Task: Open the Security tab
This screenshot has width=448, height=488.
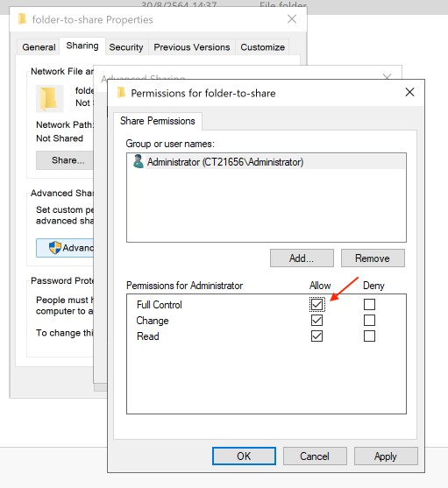Action: point(126,47)
